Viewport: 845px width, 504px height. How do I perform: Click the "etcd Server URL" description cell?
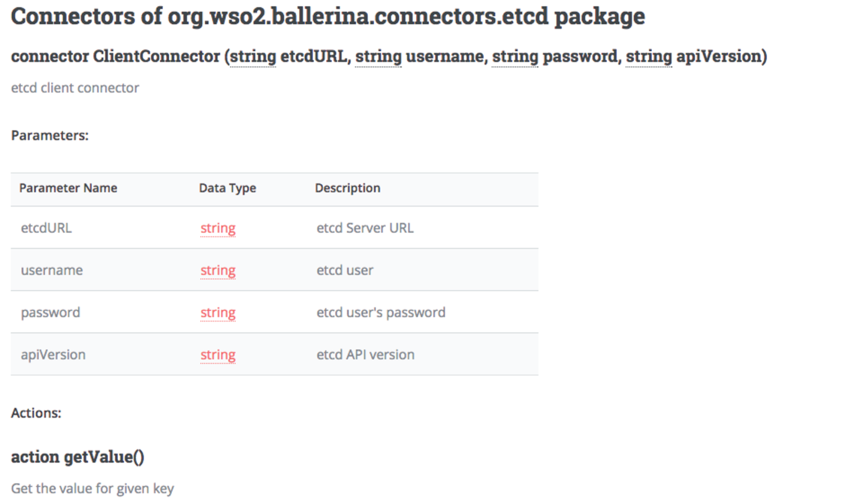coord(365,228)
